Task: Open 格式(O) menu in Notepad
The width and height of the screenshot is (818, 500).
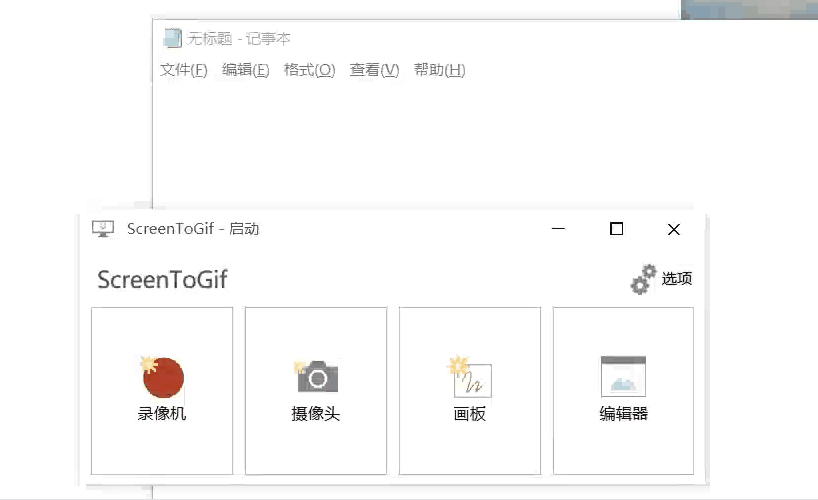Action: (309, 70)
